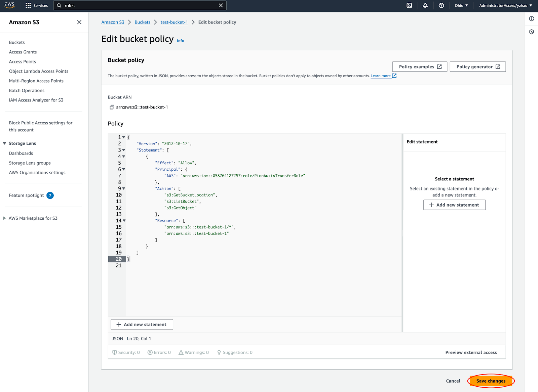Click the Warnings triangle icon
The width and height of the screenshot is (538, 392).
click(181, 352)
